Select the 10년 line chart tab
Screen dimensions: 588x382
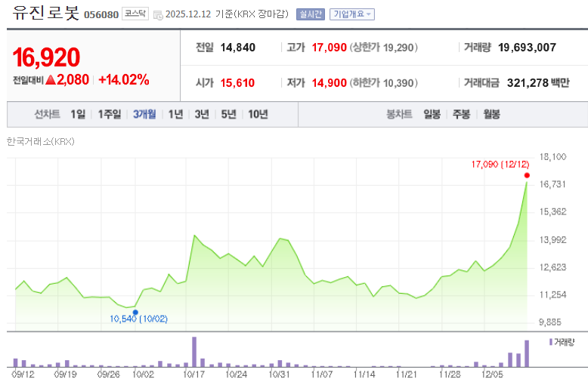point(258,114)
